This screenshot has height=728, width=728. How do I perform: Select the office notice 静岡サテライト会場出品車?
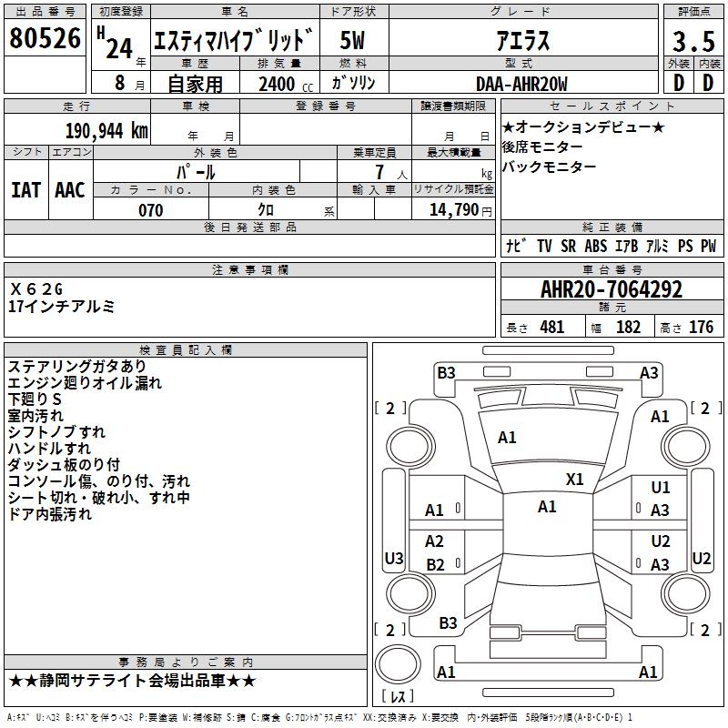tap(133, 681)
